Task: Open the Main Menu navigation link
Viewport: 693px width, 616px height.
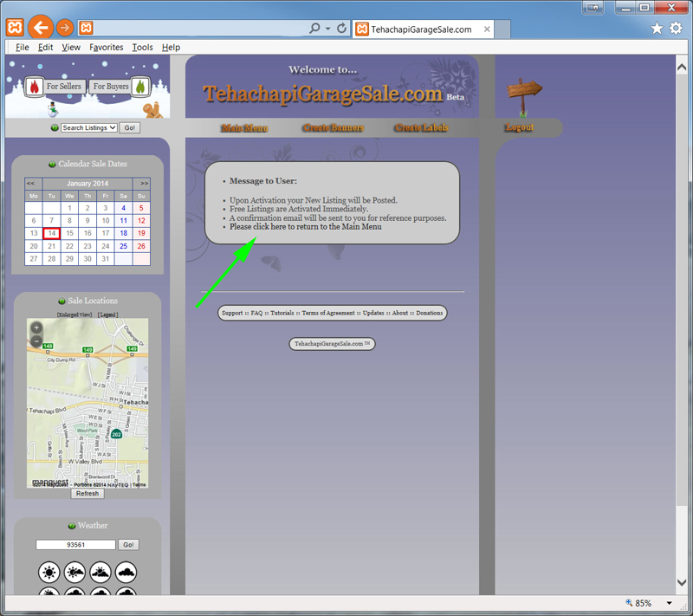Action: coord(245,128)
